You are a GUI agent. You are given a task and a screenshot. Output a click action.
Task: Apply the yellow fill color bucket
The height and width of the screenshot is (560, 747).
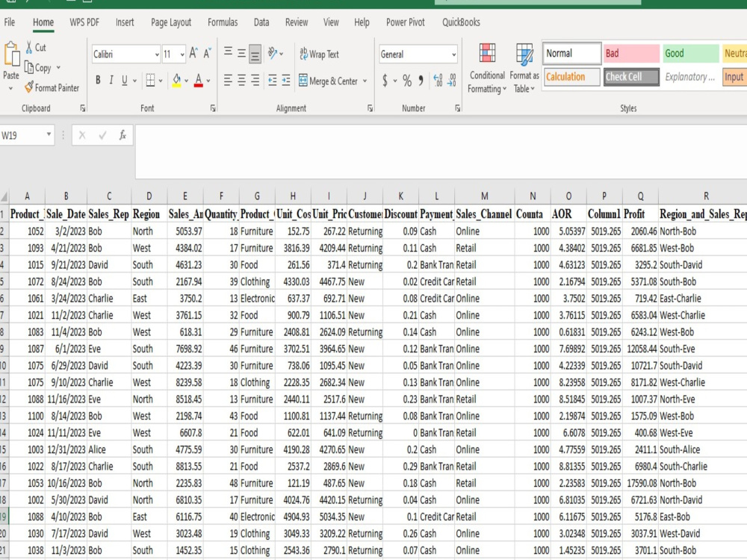[176, 80]
